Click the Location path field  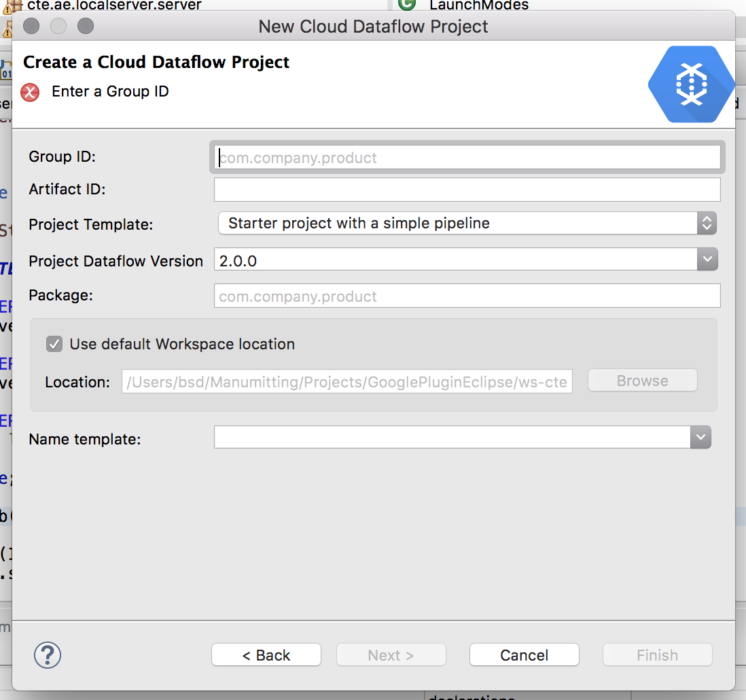pos(347,382)
